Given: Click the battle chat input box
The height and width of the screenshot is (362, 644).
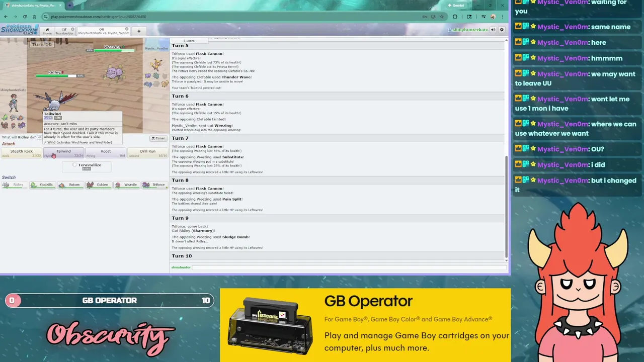Looking at the screenshot, I should (349, 267).
